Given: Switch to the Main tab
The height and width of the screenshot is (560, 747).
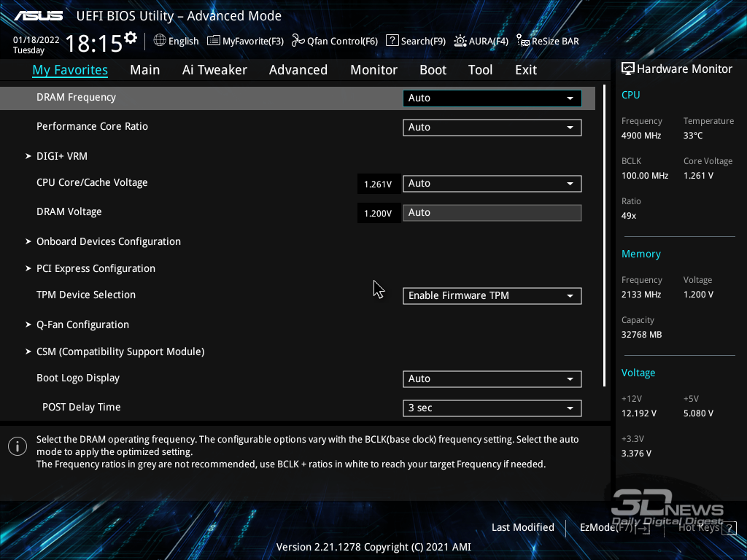Looking at the screenshot, I should [145, 70].
